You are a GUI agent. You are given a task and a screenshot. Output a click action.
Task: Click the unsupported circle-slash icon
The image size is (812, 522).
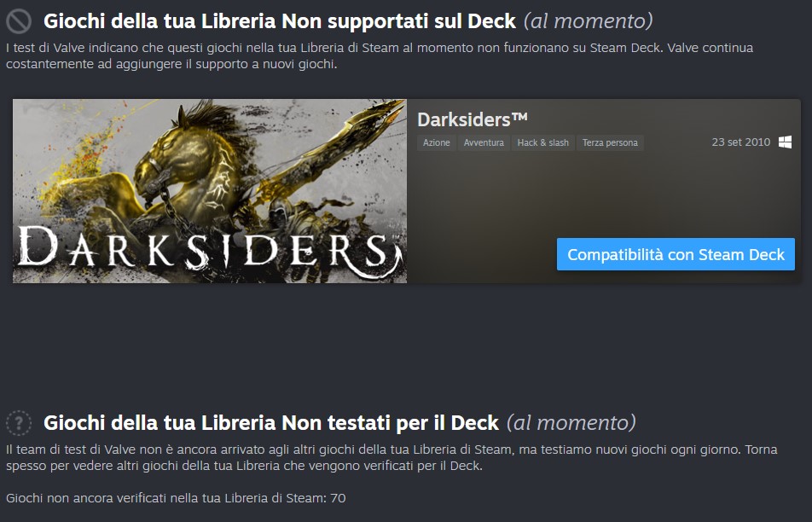coord(19,21)
